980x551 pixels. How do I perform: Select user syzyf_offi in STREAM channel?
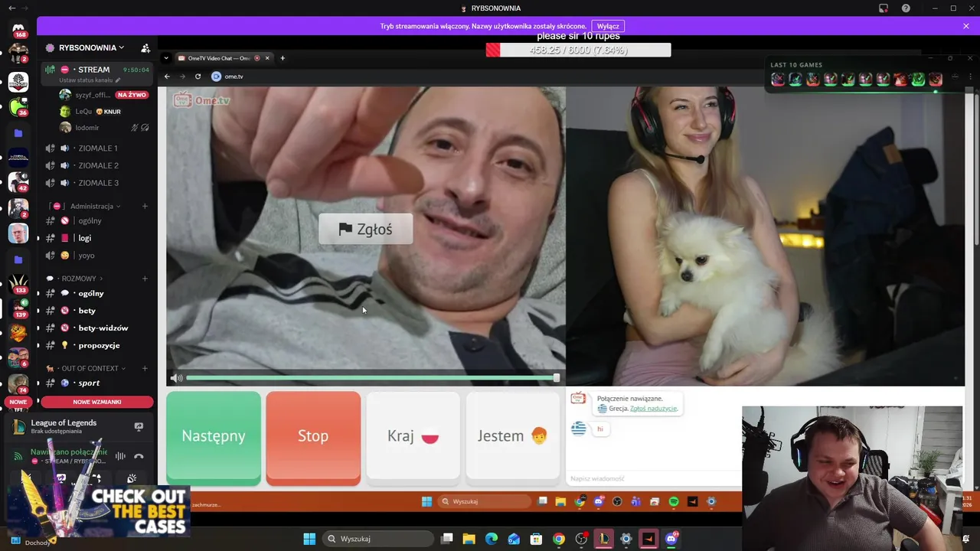pyautogui.click(x=92, y=95)
